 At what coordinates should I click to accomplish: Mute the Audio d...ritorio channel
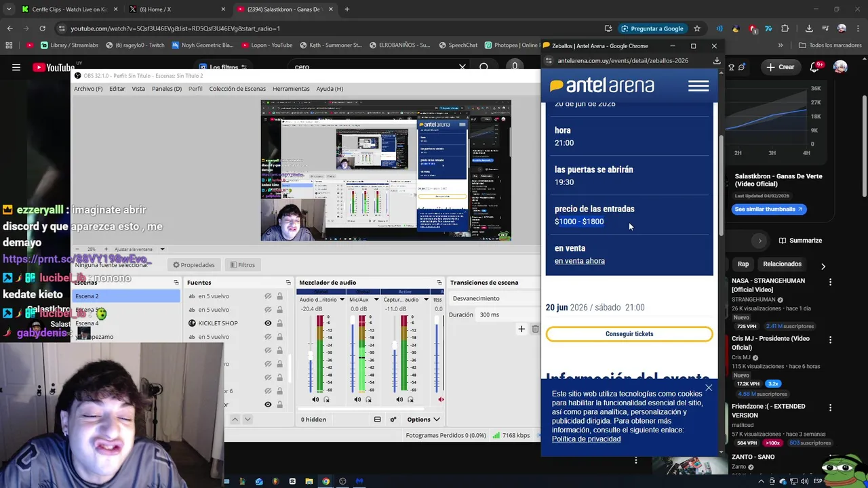315,400
